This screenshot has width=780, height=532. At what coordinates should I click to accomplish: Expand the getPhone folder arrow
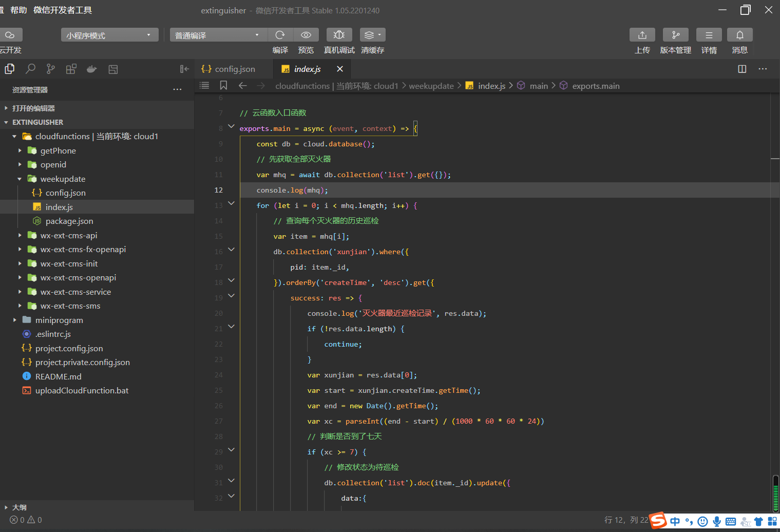click(x=20, y=150)
